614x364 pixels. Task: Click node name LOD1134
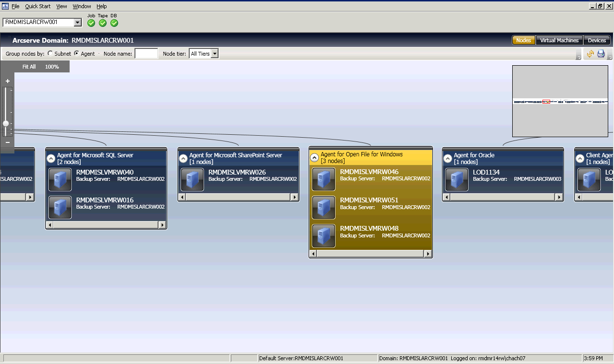pos(486,172)
